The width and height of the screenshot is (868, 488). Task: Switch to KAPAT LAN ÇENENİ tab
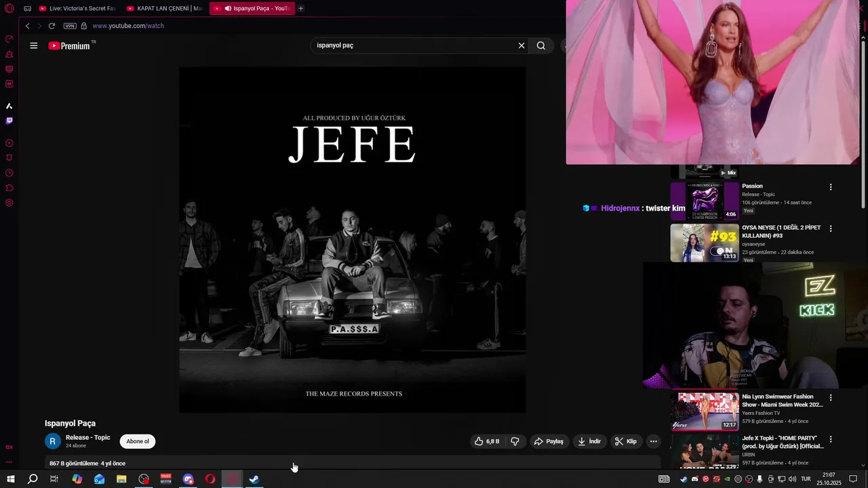[165, 8]
